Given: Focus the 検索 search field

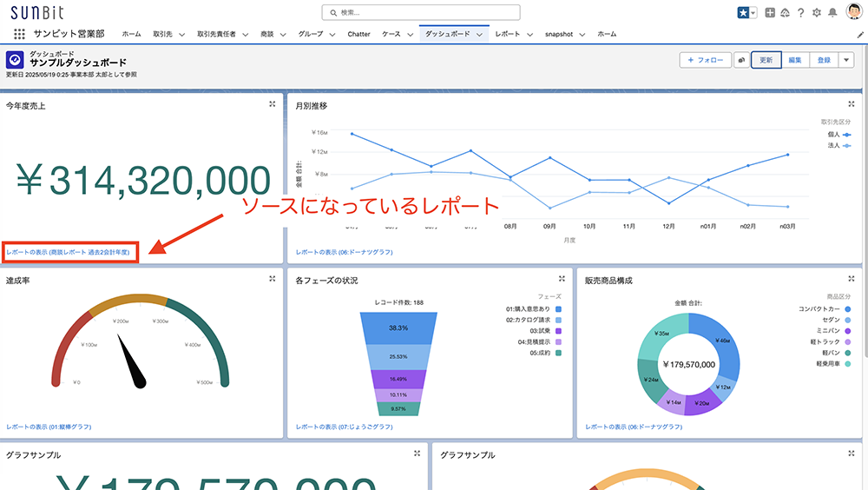Looking at the screenshot, I should 421,12.
